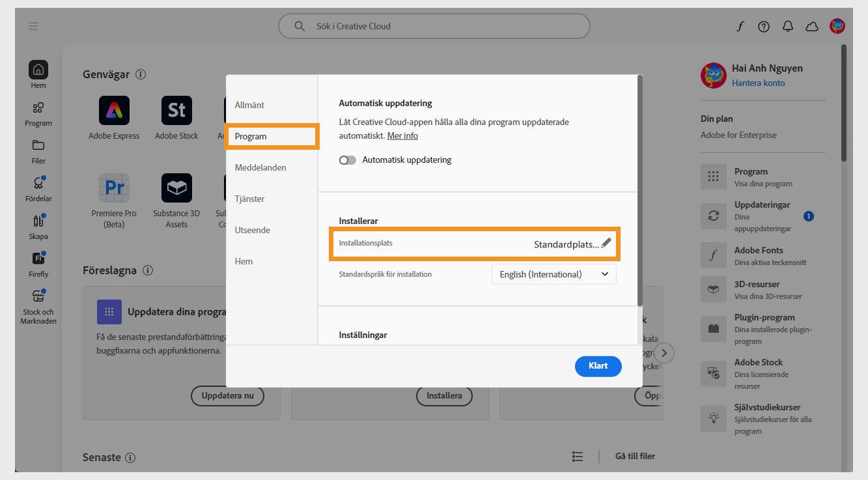Click Gå till filer link

click(635, 456)
